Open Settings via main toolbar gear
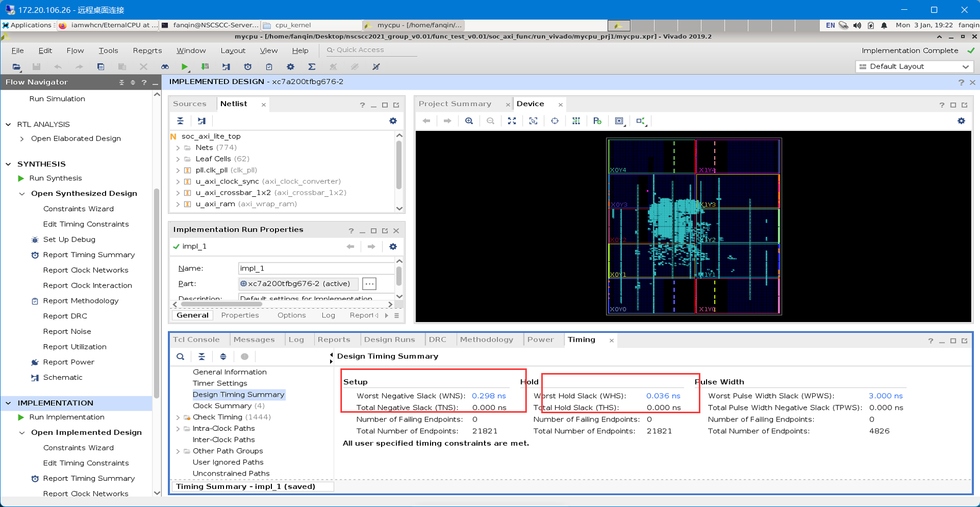The image size is (980, 507). (290, 66)
